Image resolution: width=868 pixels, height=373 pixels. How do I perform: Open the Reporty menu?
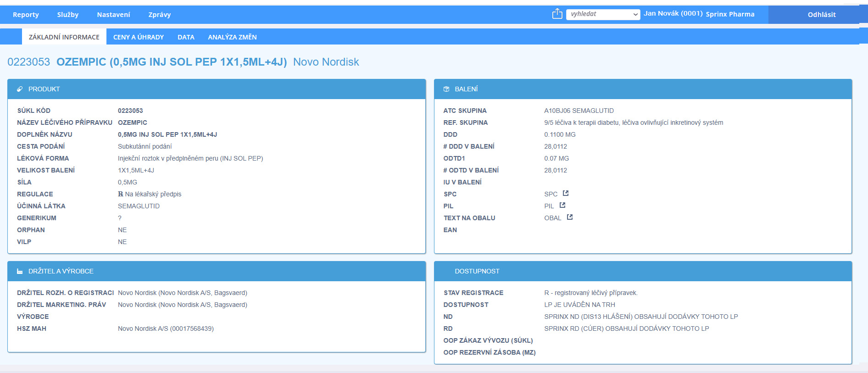26,15
